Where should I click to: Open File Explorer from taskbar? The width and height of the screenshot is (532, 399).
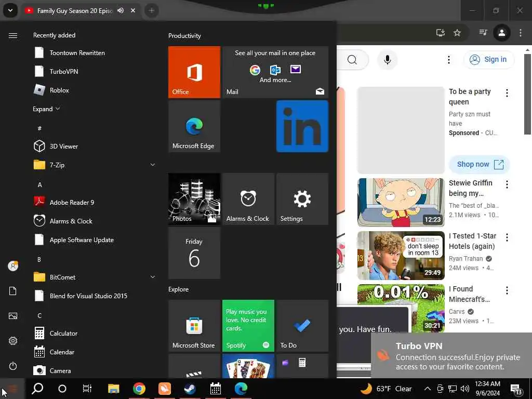114,389
